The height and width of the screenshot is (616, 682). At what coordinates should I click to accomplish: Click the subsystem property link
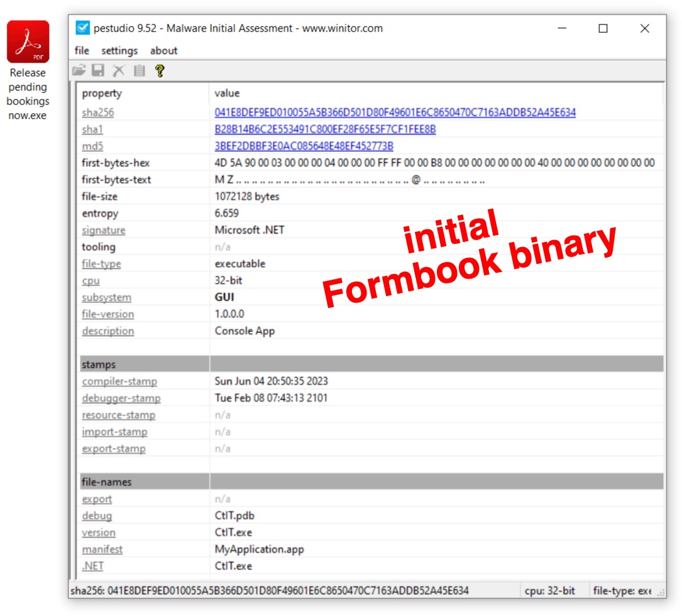(107, 297)
